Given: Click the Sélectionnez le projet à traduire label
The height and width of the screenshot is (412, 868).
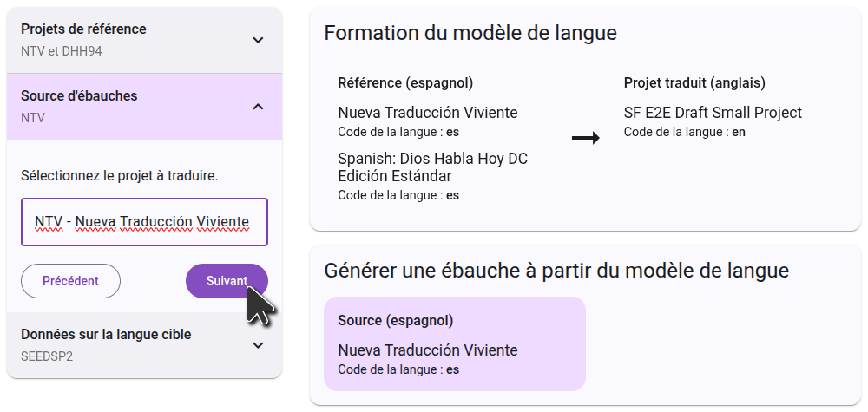Looking at the screenshot, I should pyautogui.click(x=119, y=176).
